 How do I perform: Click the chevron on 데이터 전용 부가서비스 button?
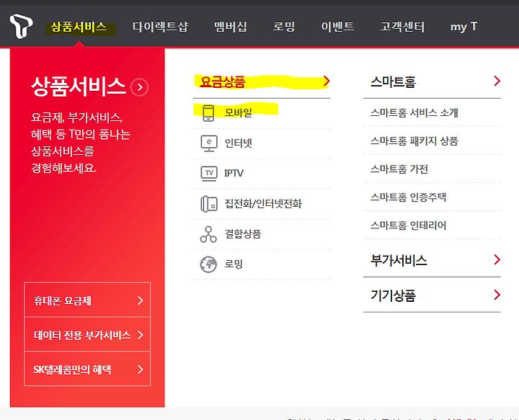[x=141, y=335]
